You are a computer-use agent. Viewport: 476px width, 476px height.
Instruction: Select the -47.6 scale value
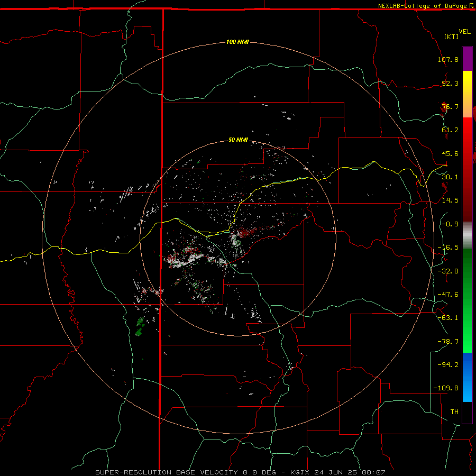pos(448,295)
